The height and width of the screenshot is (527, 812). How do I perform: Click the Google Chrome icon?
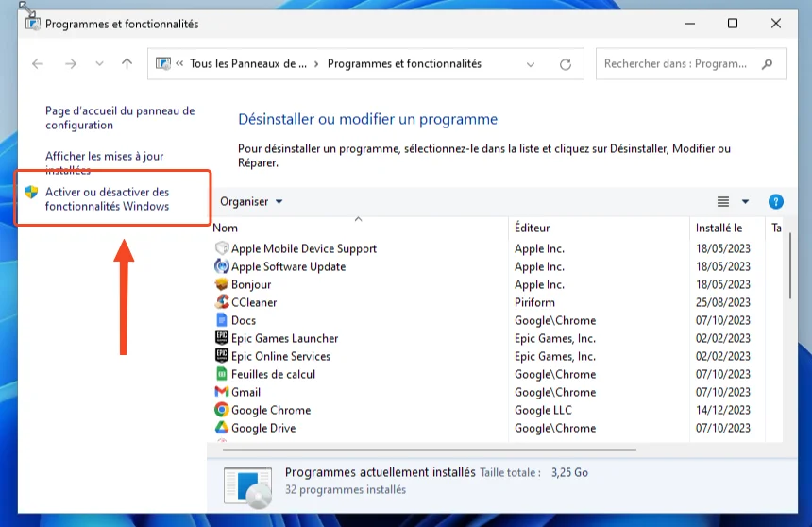click(x=222, y=410)
